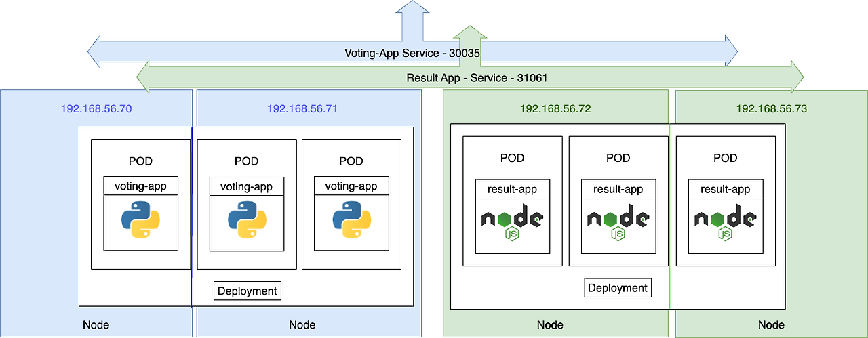Screen dimensions: 868x338
Task: Select the Deployment label under the result-app pods
Action: [618, 288]
